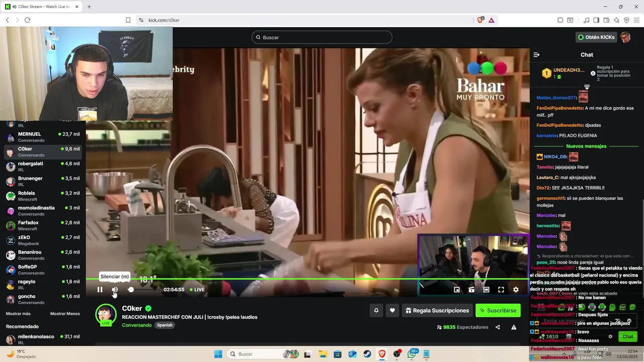
Task: Open Brave Wallet icon
Action: click(606, 20)
